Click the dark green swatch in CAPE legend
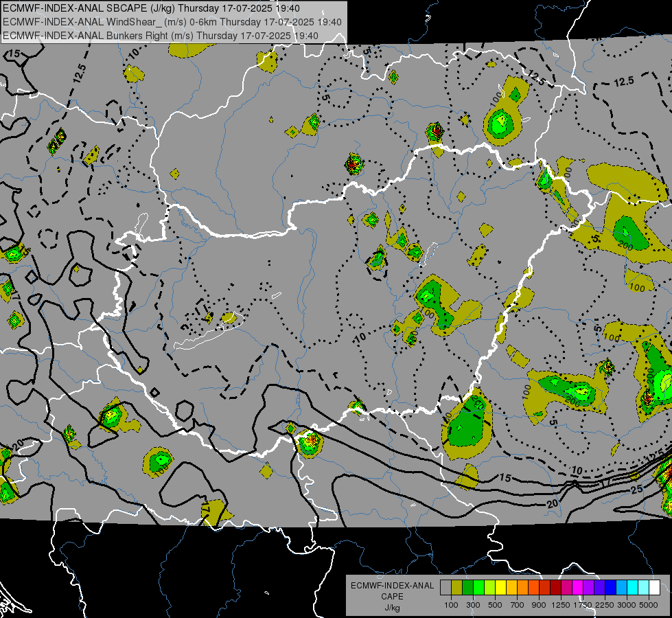The image size is (672, 618). click(x=467, y=588)
